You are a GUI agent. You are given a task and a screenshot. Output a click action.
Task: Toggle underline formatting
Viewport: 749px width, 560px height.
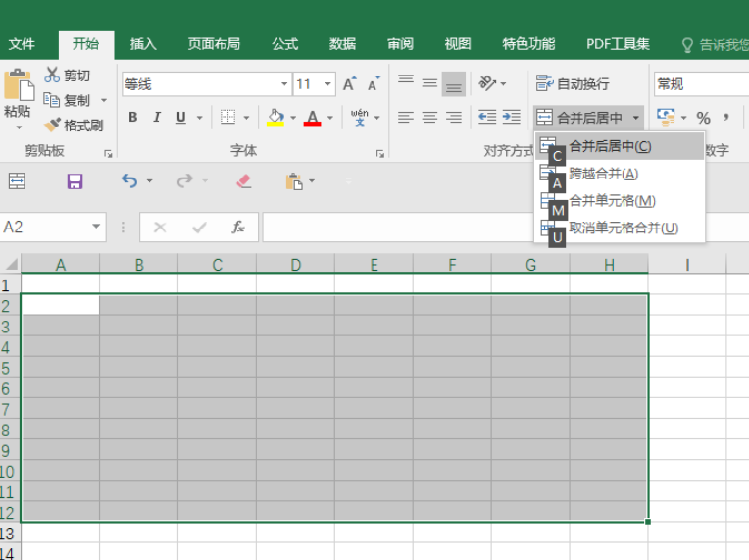pyautogui.click(x=181, y=117)
